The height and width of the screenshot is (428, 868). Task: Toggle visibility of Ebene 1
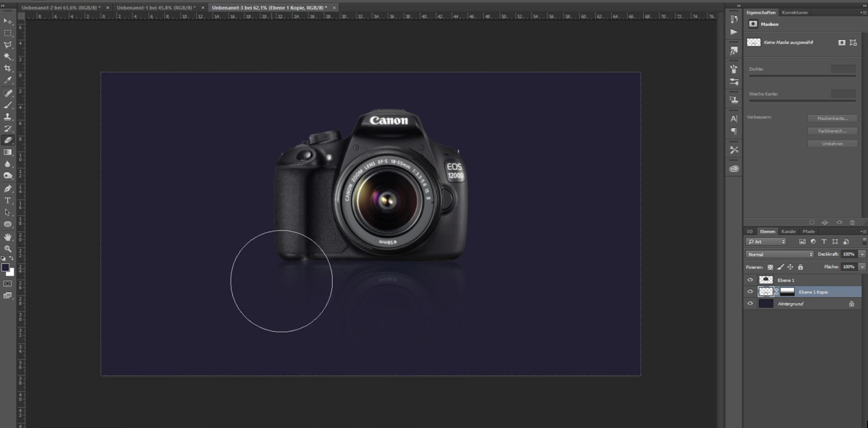point(750,280)
